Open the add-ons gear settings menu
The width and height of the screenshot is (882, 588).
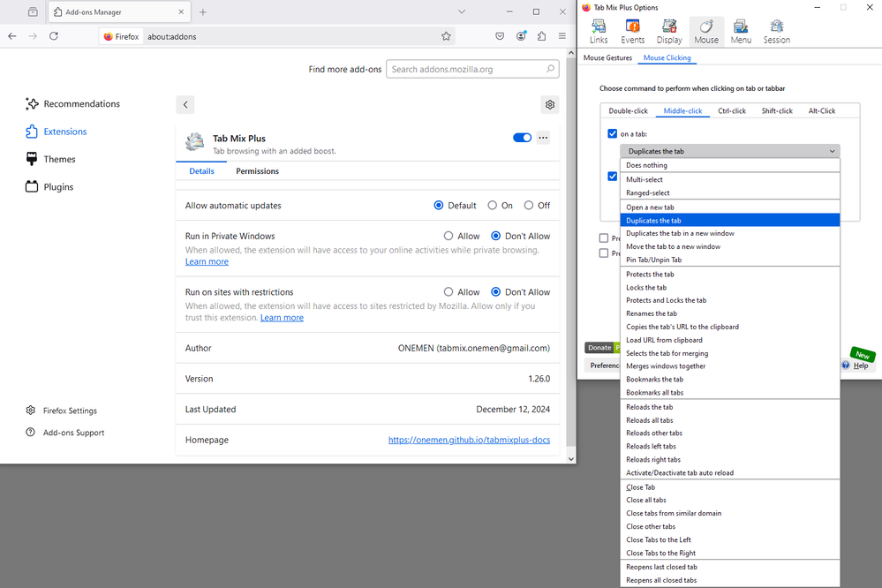550,104
